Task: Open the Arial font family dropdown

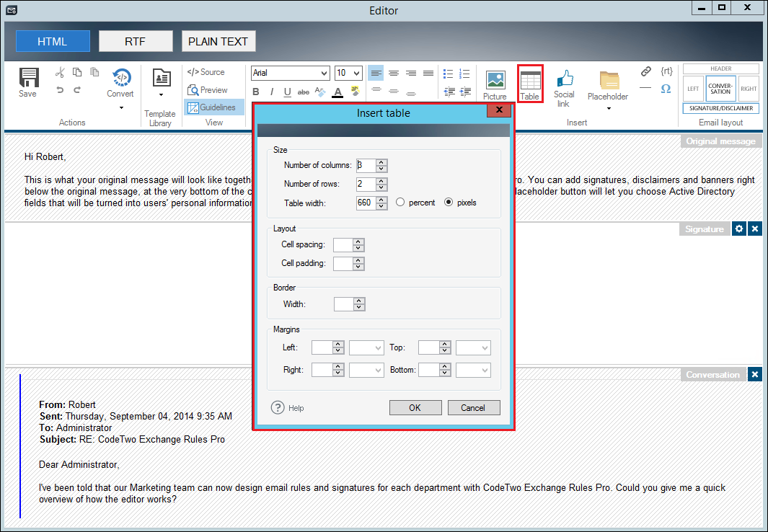Action: tap(290, 73)
